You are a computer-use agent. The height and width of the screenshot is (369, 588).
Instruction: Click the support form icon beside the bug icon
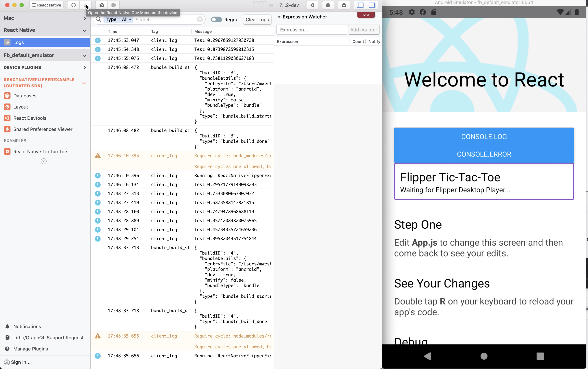[x=344, y=5]
